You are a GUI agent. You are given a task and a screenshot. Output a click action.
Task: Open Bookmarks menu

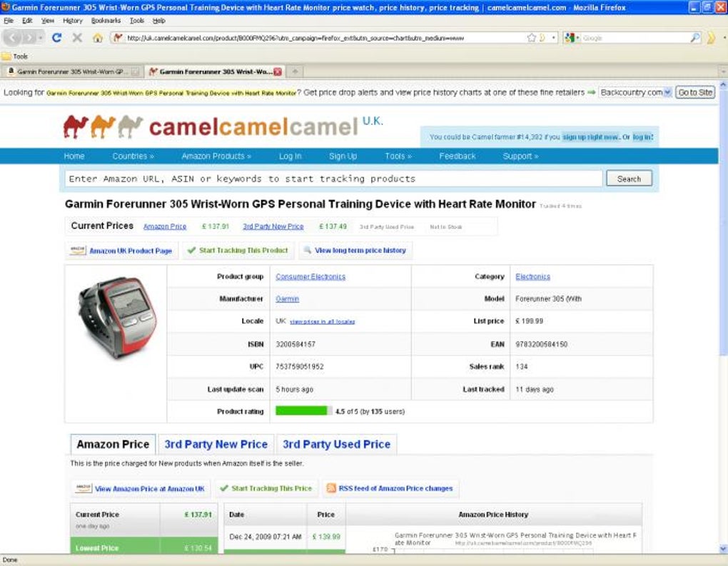106,21
